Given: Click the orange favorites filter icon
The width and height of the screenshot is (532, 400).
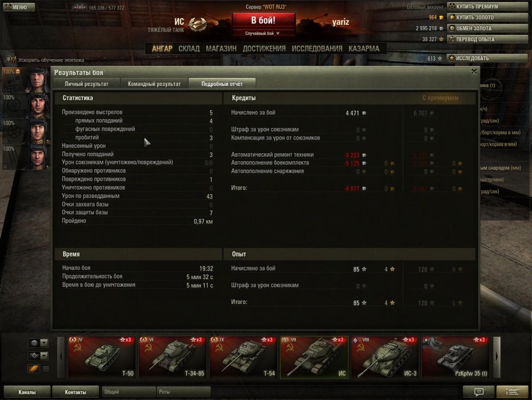Looking at the screenshot, I should pos(34,369).
